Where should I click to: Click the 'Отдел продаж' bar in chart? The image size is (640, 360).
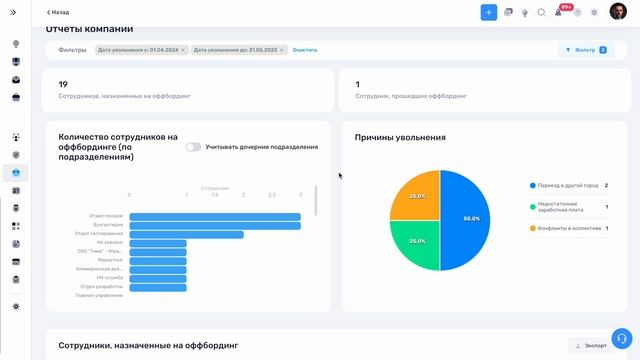(215, 217)
